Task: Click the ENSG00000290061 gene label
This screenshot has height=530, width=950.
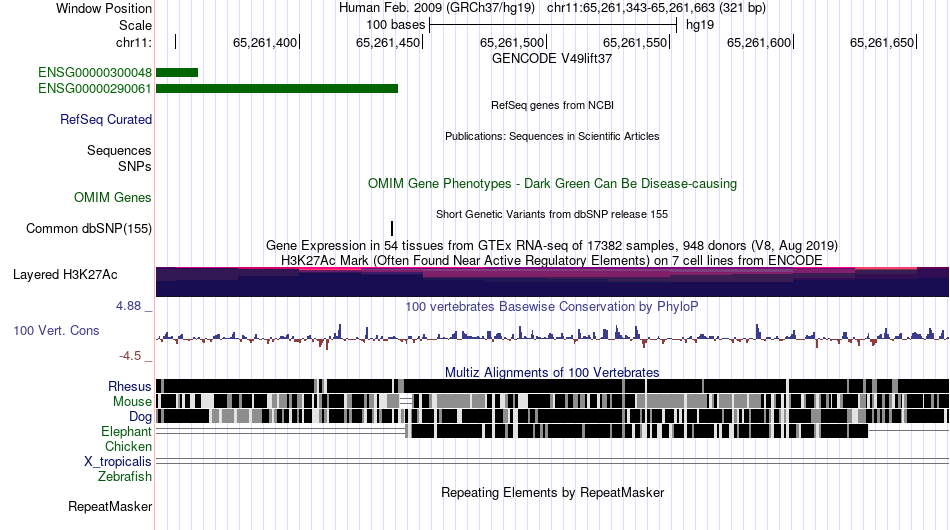Action: coord(95,88)
